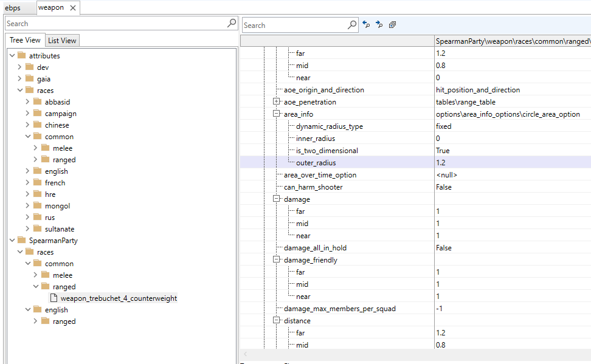Screen dimensions: 591x364
Task: Click the area_over_time_option <null> value
Action: (447, 175)
